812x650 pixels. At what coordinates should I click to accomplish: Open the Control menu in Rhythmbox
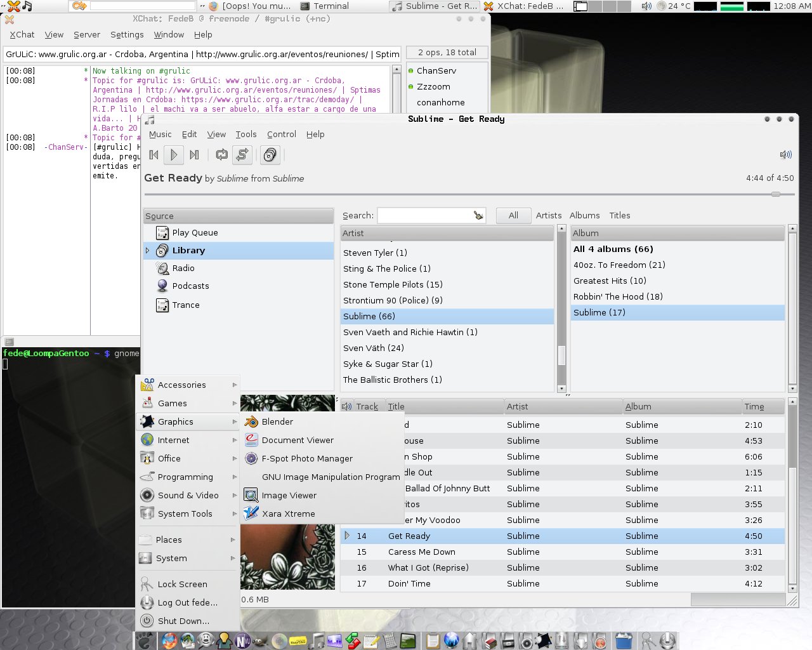(x=282, y=134)
